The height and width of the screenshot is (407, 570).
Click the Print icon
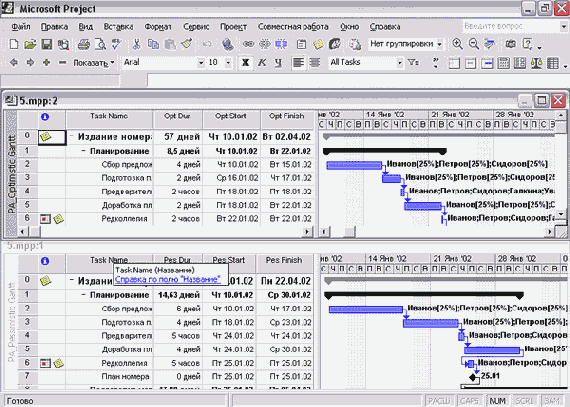point(84,44)
